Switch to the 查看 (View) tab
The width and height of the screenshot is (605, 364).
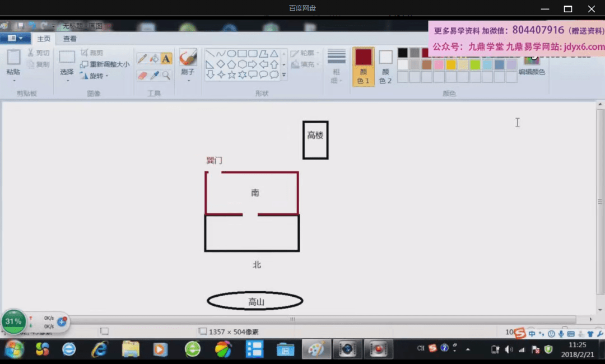click(x=70, y=39)
